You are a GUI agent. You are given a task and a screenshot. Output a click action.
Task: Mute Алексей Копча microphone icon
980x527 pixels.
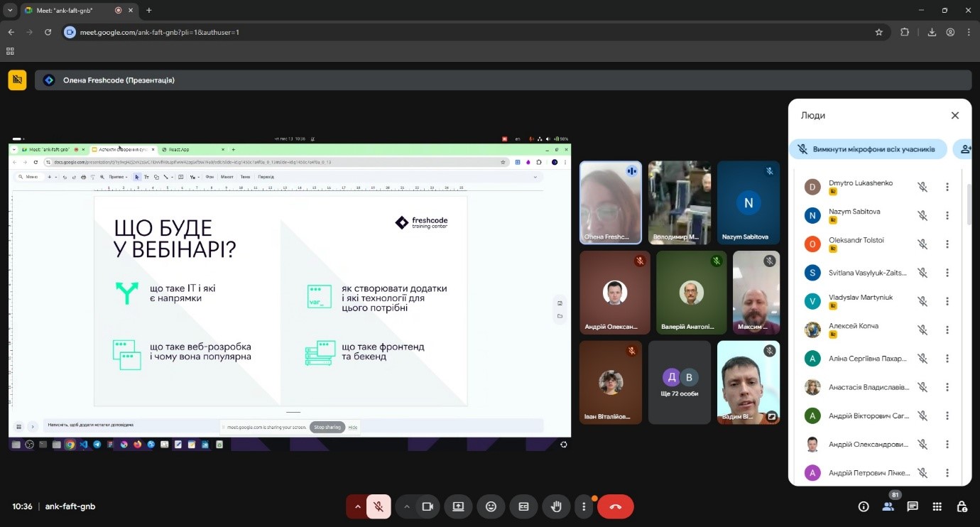pos(922,330)
